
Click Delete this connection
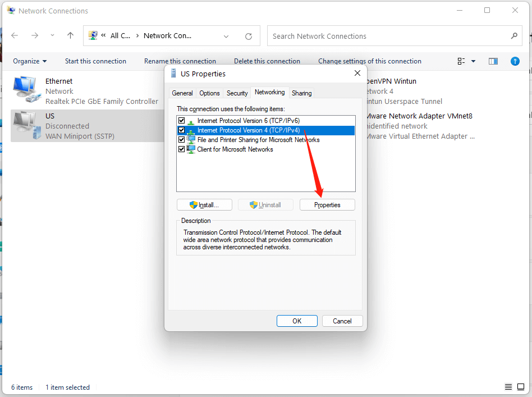coord(267,61)
